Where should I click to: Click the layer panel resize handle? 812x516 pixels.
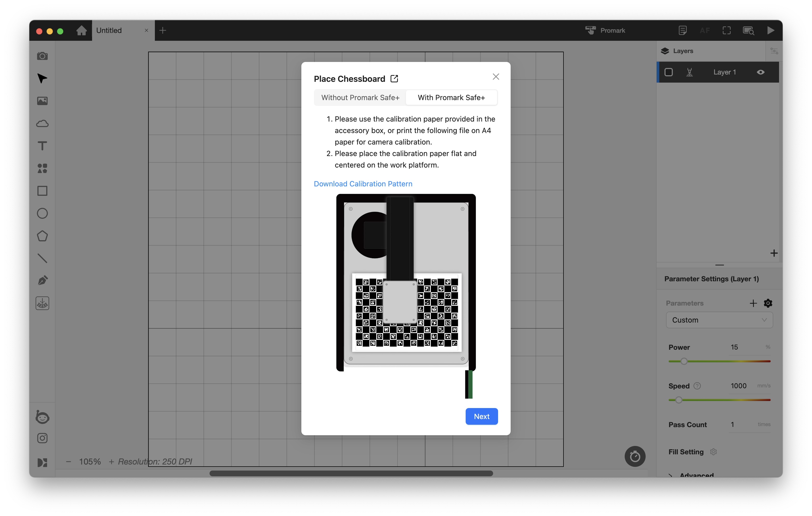[x=719, y=265]
